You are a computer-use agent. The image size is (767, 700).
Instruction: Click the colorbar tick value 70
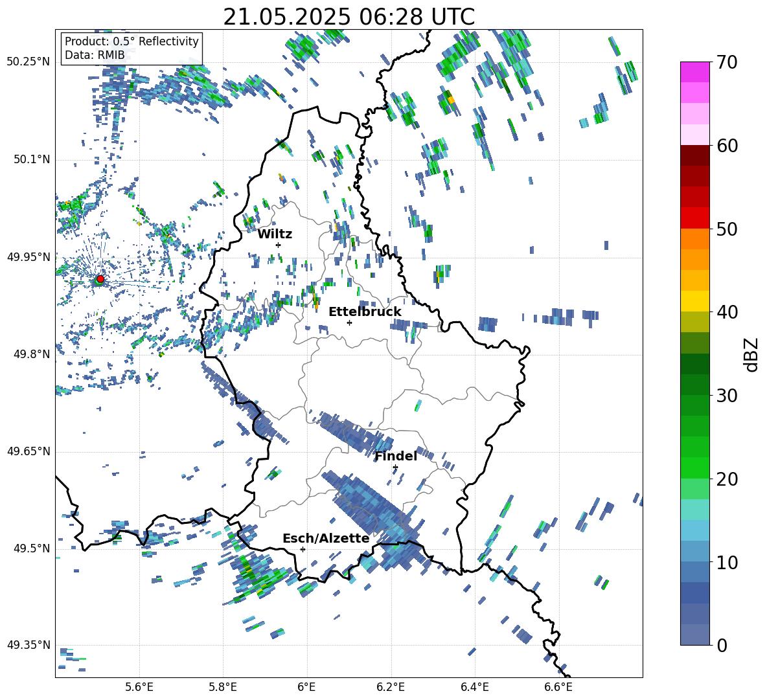(x=726, y=63)
